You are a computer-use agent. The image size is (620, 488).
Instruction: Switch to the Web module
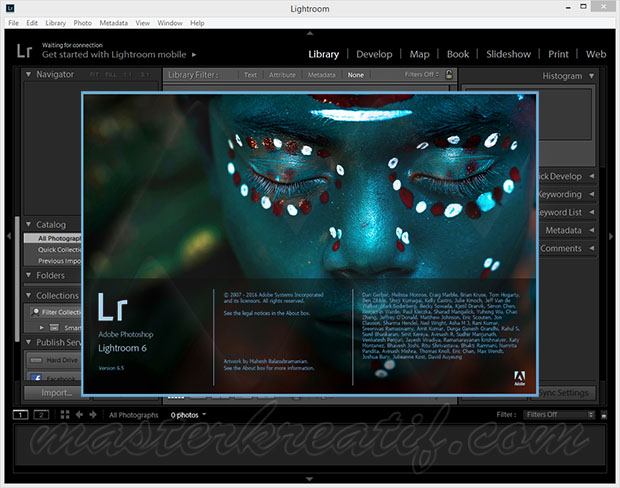point(596,54)
